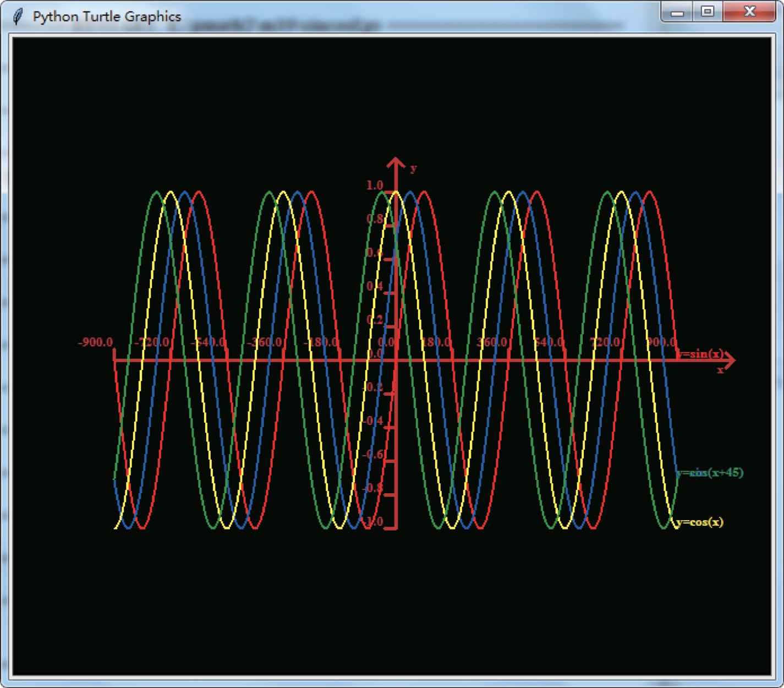Click the -540.0 x-axis label

click(x=209, y=342)
